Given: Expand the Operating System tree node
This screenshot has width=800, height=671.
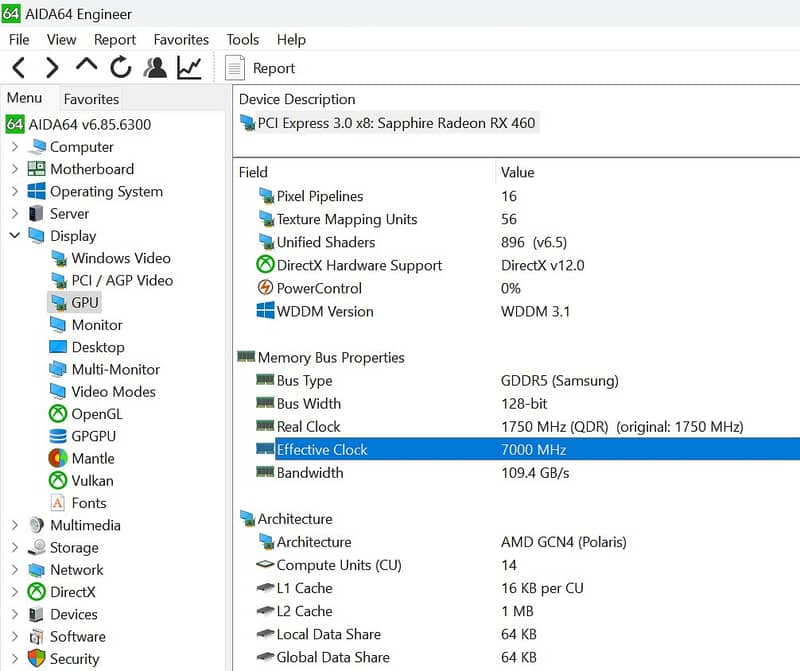Looking at the screenshot, I should [15, 191].
